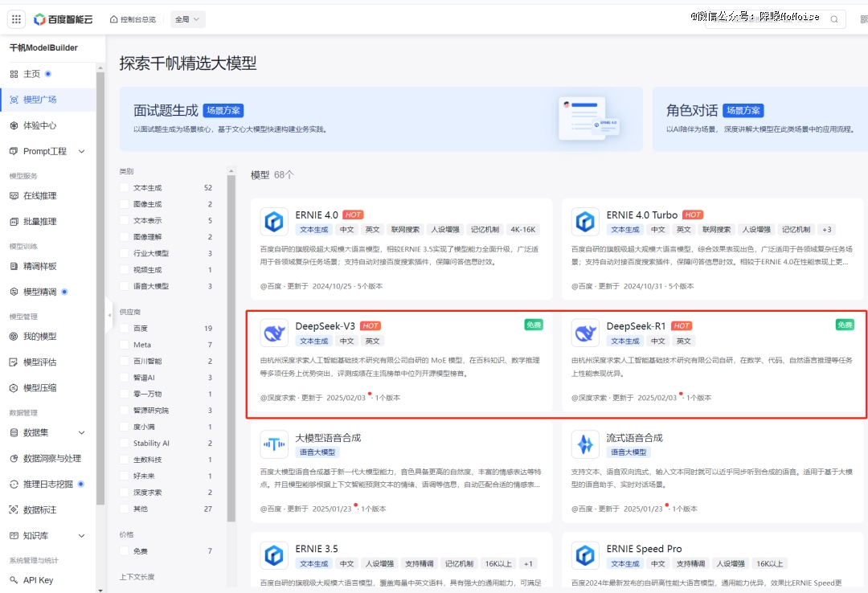Click the 数据洞察与处理 sidebar icon
This screenshot has height=593, width=868.
pos(14,459)
